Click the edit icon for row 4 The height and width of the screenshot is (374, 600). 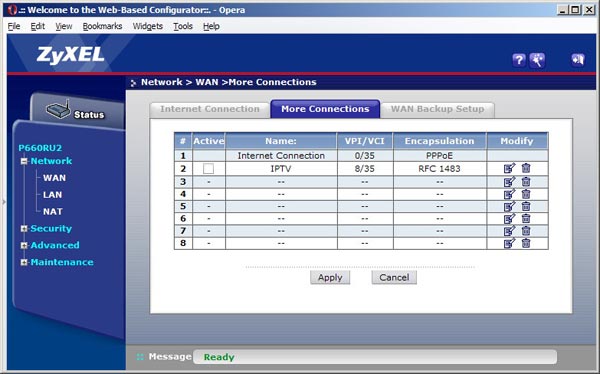[509, 194]
